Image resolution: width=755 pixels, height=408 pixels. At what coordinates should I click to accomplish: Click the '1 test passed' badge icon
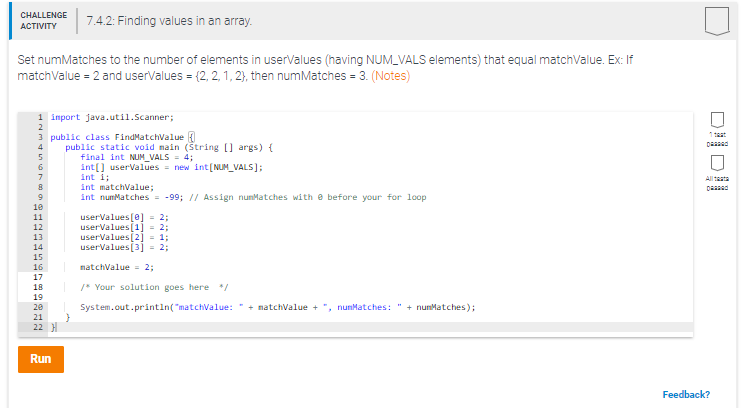pyautogui.click(x=717, y=119)
